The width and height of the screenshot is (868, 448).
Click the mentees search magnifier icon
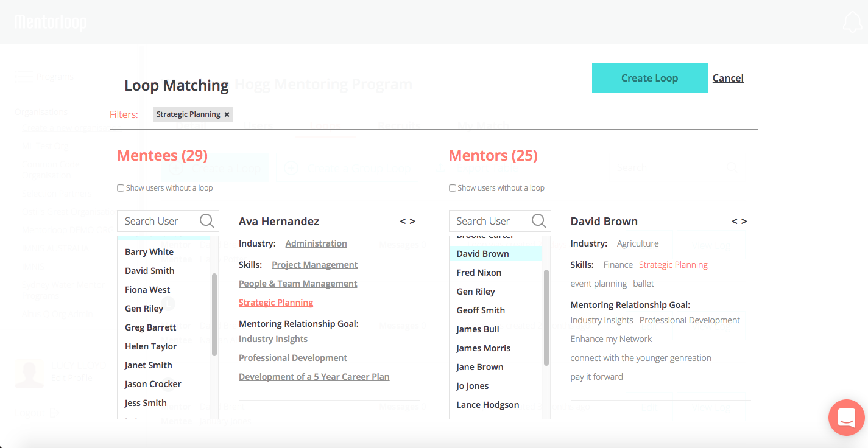pos(207,221)
